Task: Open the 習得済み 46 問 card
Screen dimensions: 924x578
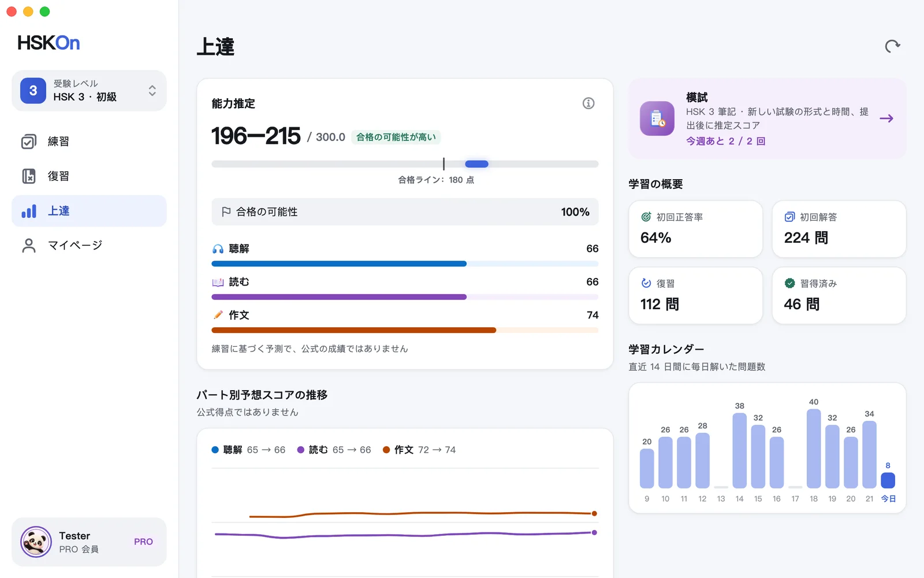Action: click(839, 295)
